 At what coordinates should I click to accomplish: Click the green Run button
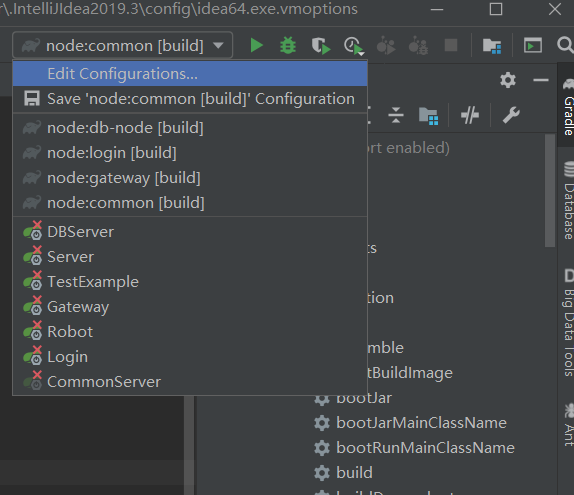pos(256,45)
